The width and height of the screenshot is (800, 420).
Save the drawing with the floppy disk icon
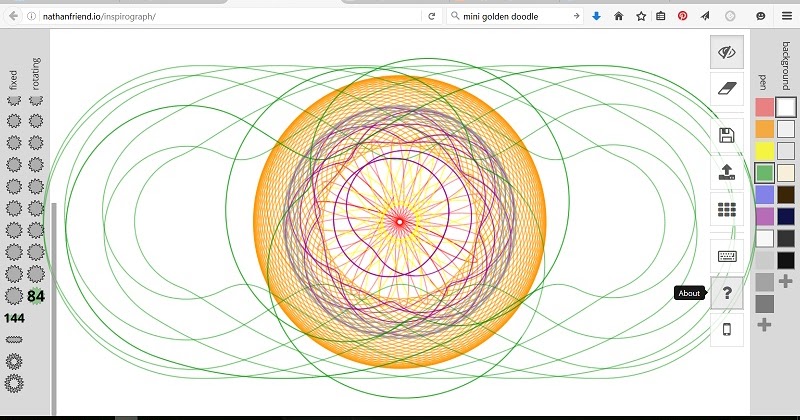[x=727, y=135]
